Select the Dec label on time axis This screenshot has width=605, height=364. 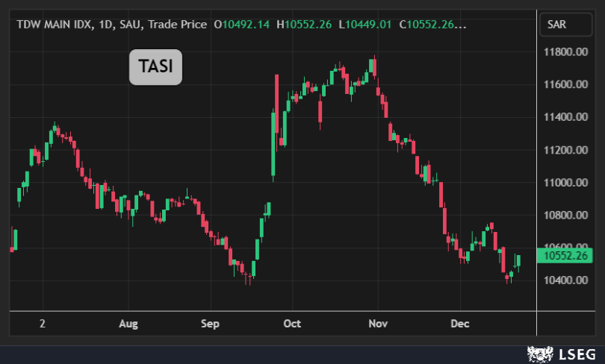459,324
